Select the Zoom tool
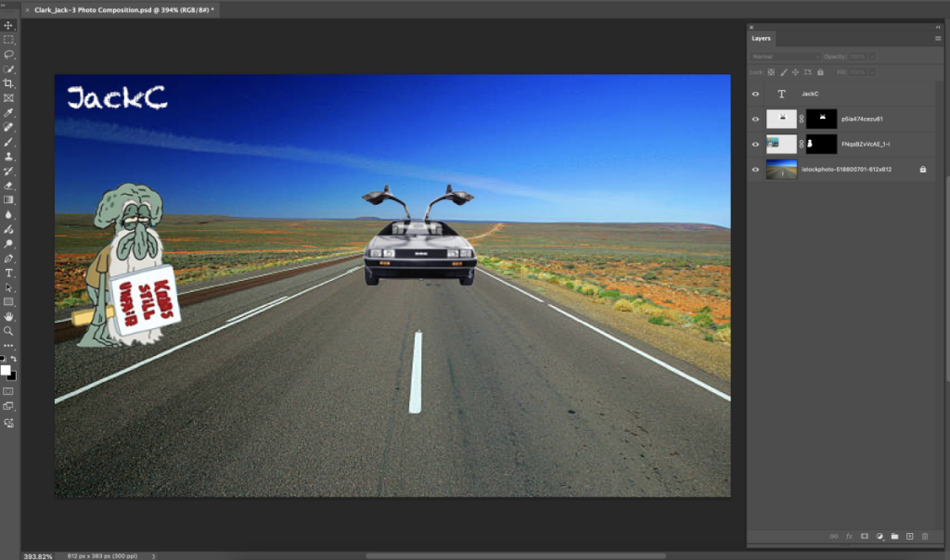The width and height of the screenshot is (950, 560). [8, 331]
